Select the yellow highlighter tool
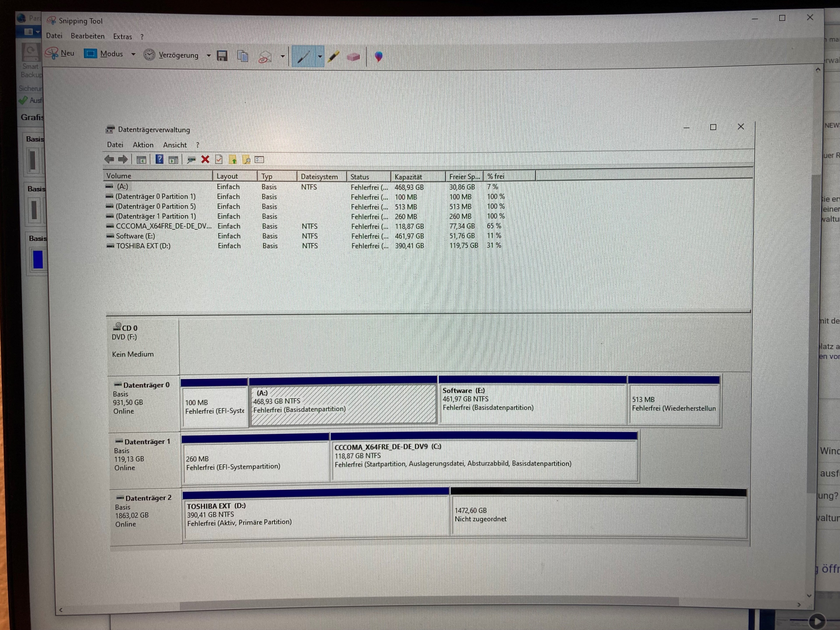 coord(333,57)
